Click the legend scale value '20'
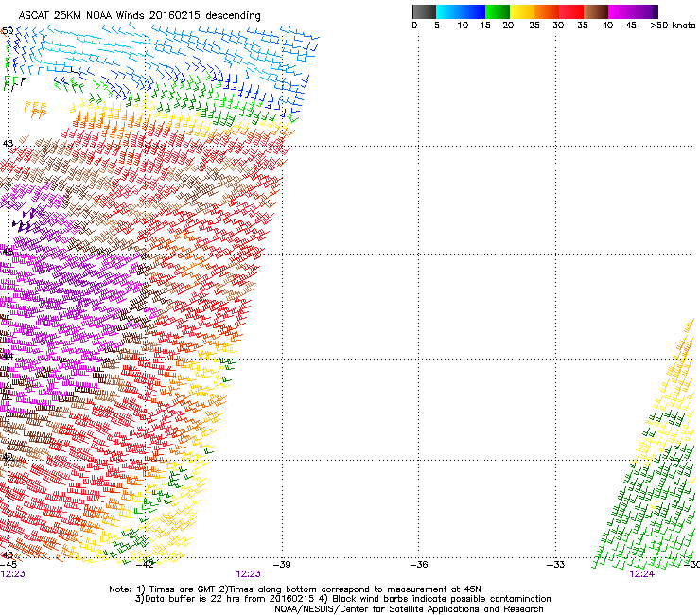 pos(508,26)
